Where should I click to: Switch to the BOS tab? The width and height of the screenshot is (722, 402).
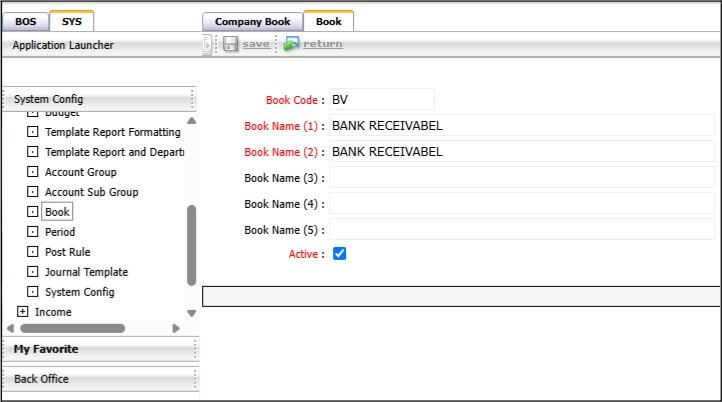click(24, 21)
